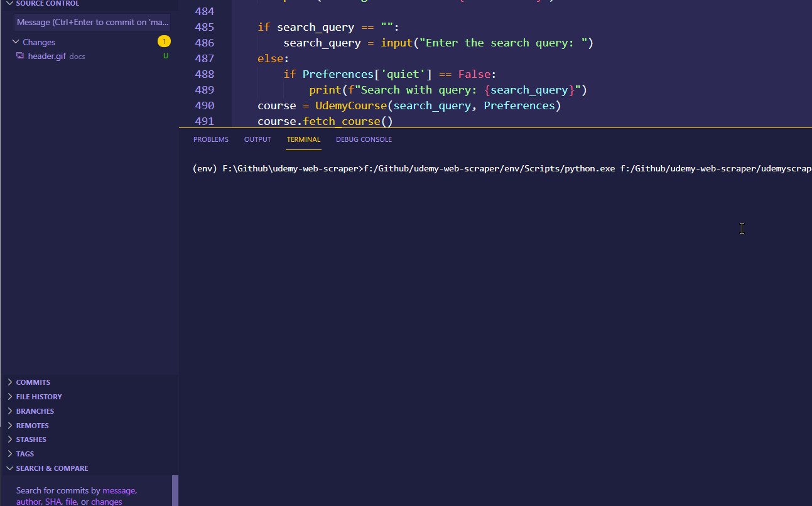This screenshot has width=812, height=506.
Task: Click line number 487 in the editor gutter
Action: click(x=204, y=58)
